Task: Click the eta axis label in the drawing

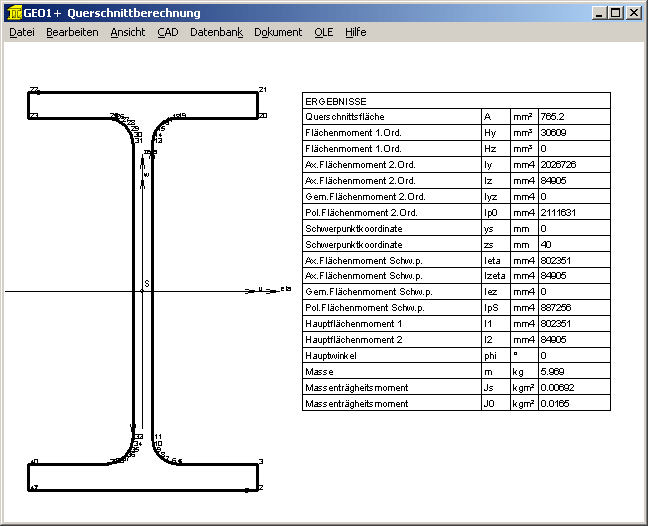Action: 285,289
